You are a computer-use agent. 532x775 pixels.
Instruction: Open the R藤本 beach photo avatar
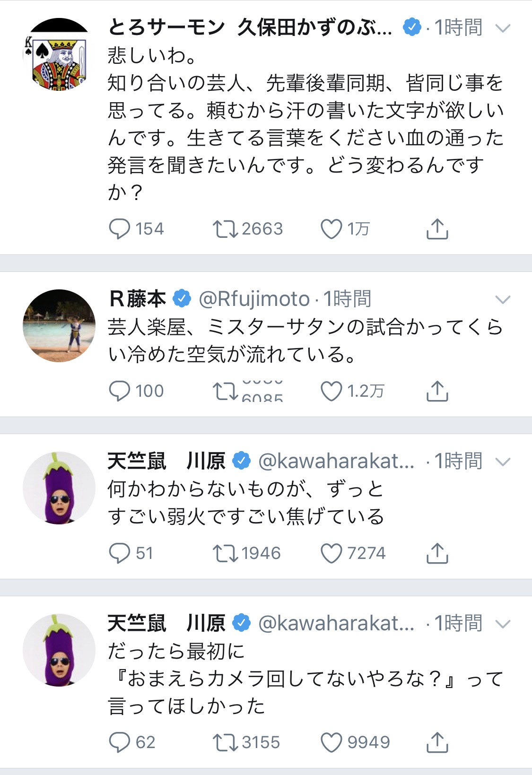click(x=59, y=326)
